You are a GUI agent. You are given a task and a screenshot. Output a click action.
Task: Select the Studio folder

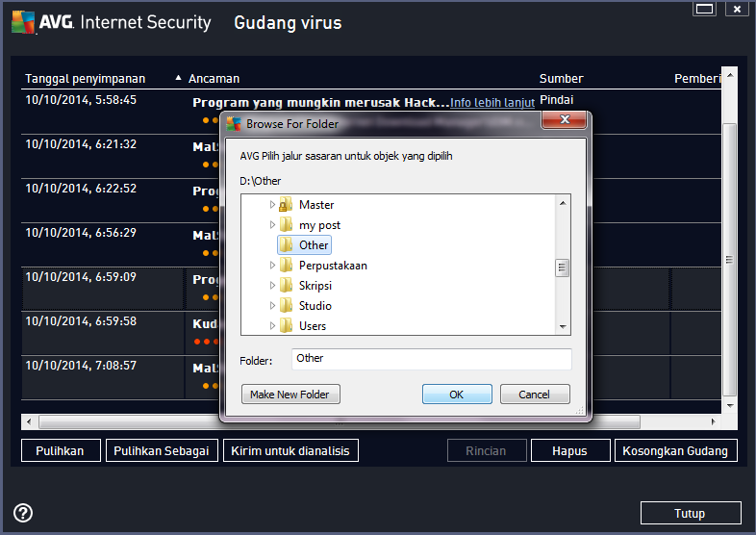315,305
